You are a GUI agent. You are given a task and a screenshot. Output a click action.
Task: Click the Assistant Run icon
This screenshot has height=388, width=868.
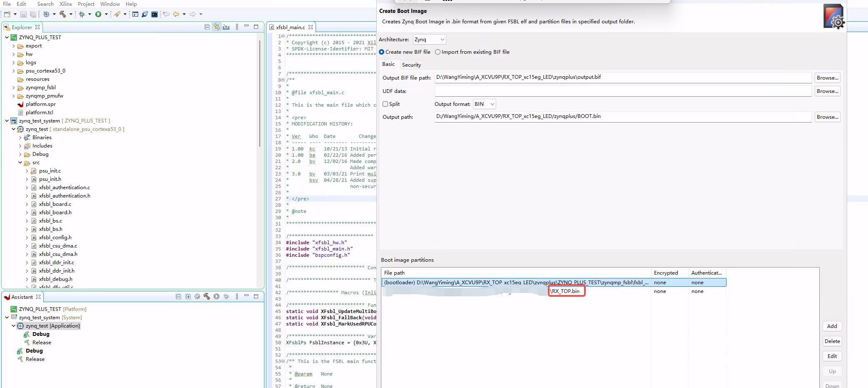(x=216, y=297)
